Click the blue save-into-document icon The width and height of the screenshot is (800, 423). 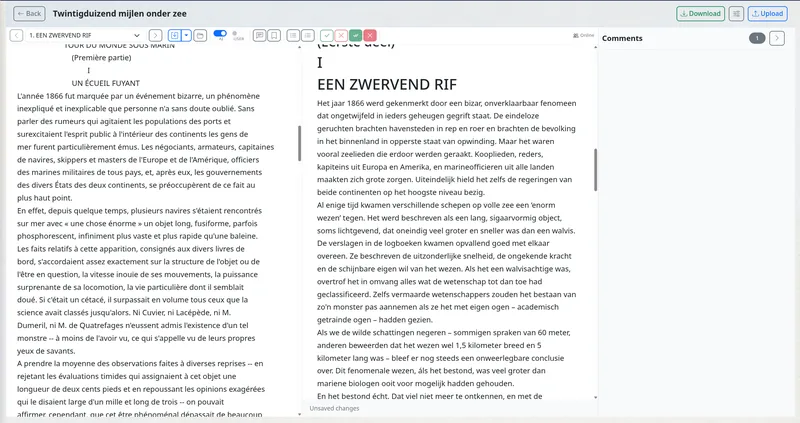tap(174, 35)
